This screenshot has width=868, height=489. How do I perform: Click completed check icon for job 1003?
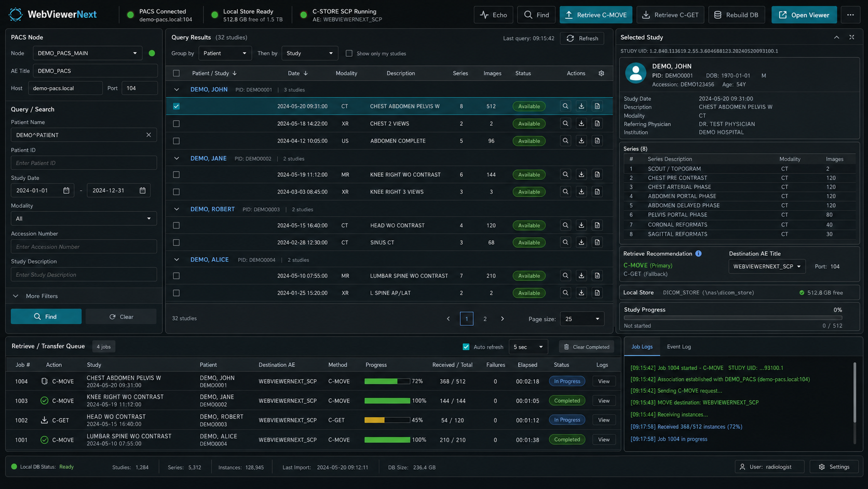tap(44, 401)
